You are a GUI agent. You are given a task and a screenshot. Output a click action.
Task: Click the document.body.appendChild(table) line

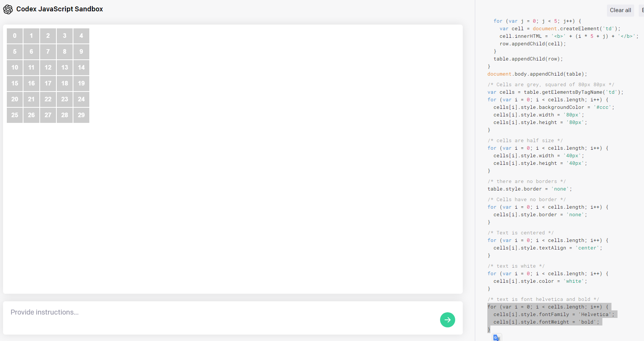coord(537,74)
